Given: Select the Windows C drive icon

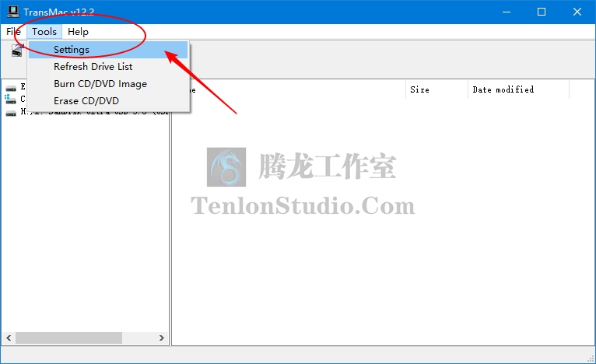Looking at the screenshot, I should click(10, 100).
